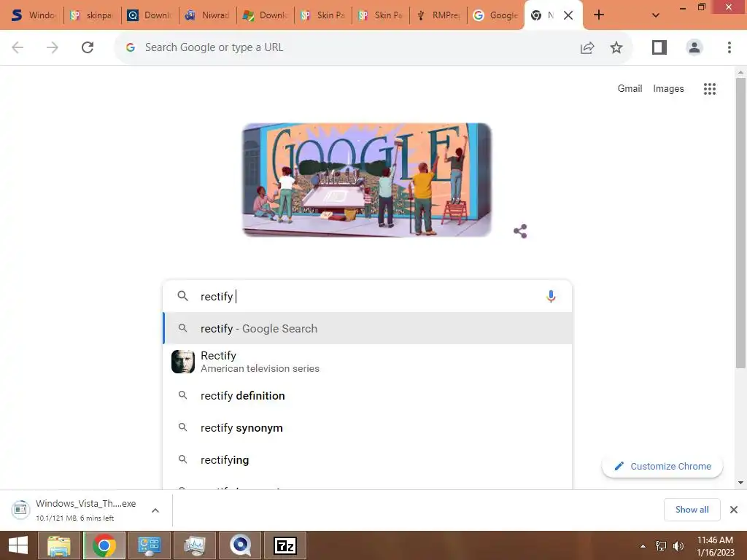Choose 'rectify definition' suggestion
This screenshot has height=560, width=747.
pos(368,396)
